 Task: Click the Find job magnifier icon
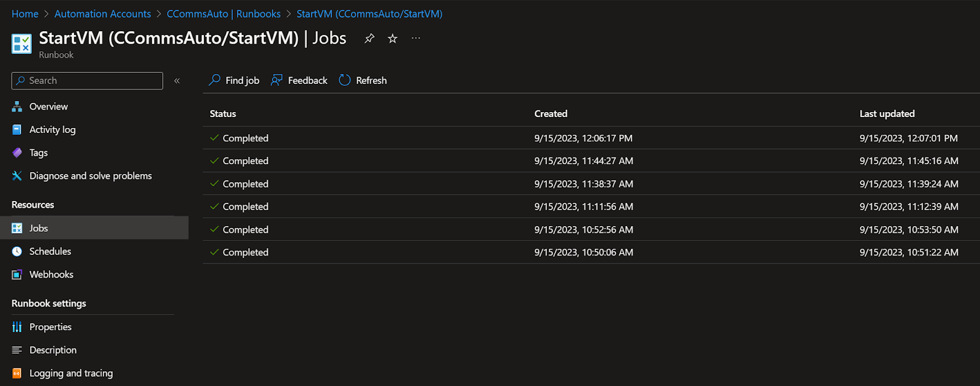pyautogui.click(x=215, y=80)
